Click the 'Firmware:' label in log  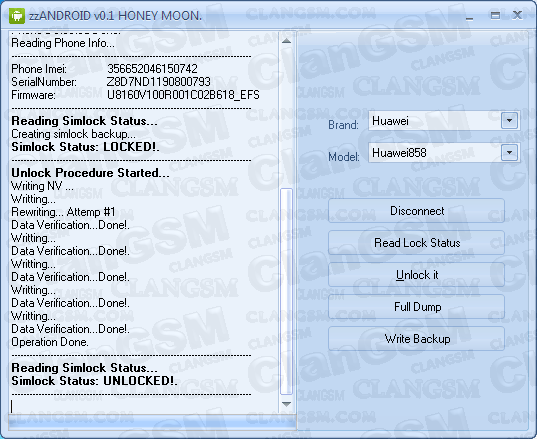point(34,95)
